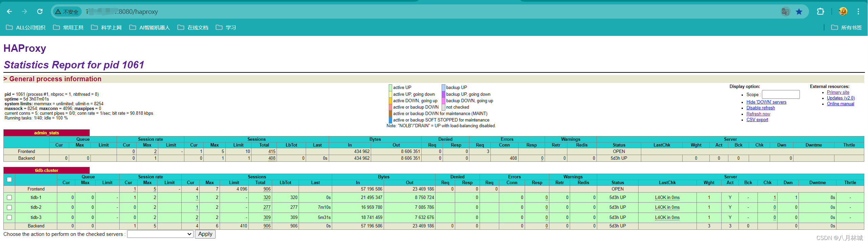Click tidb-2 sessions total 277
Screen dimensions: 868x244
[267, 207]
